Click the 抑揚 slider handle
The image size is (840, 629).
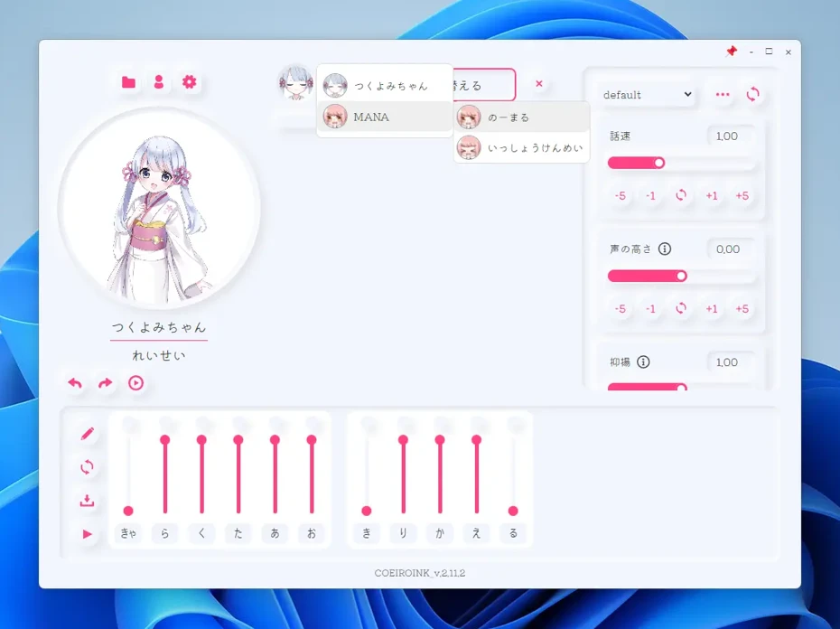point(681,387)
